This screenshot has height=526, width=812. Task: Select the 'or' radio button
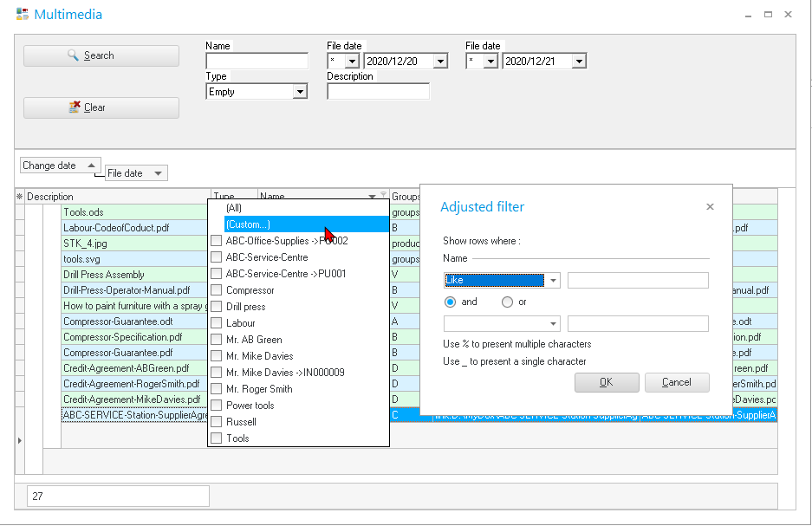[x=508, y=302]
